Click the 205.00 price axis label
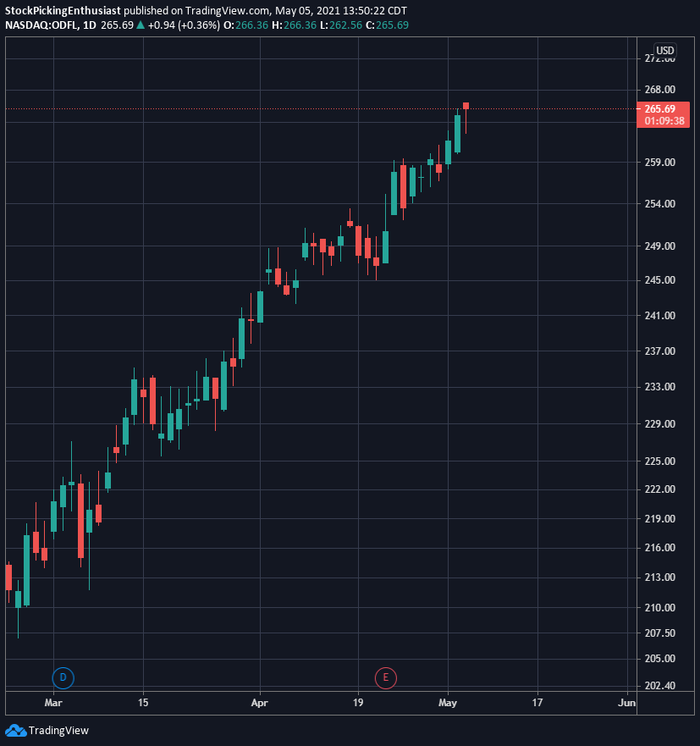 tap(659, 659)
